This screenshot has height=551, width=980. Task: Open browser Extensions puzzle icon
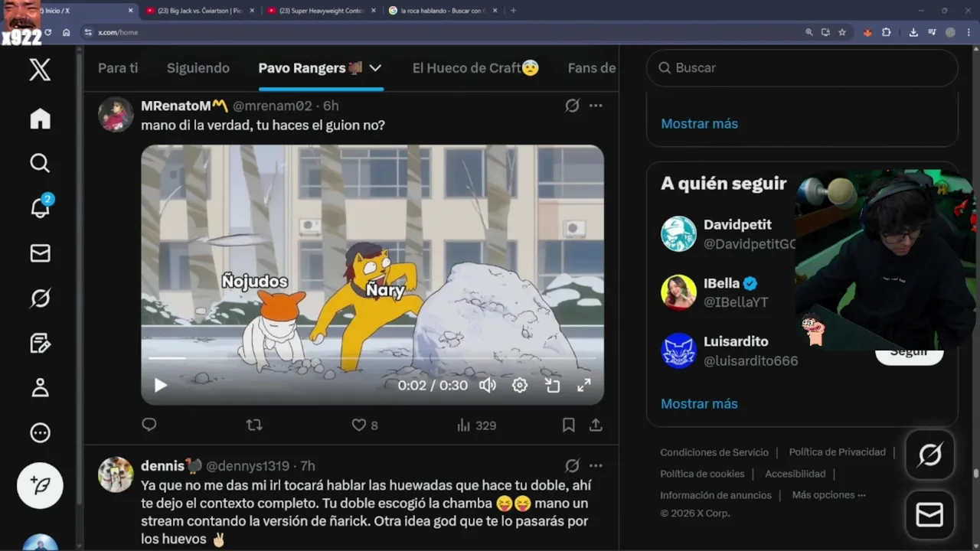pos(886,32)
